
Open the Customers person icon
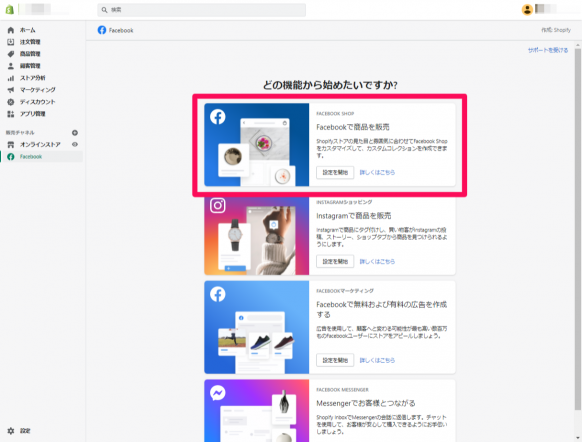[x=11, y=66]
